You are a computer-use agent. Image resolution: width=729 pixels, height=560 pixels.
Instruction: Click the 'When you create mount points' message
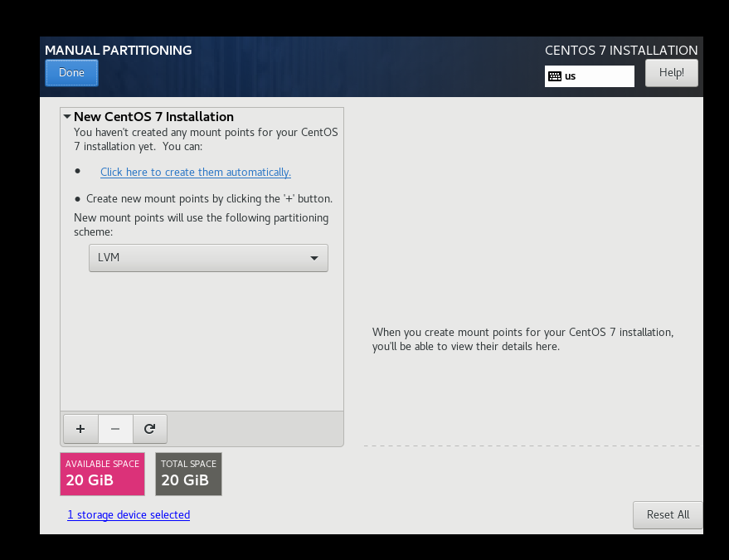pyautogui.click(x=523, y=339)
